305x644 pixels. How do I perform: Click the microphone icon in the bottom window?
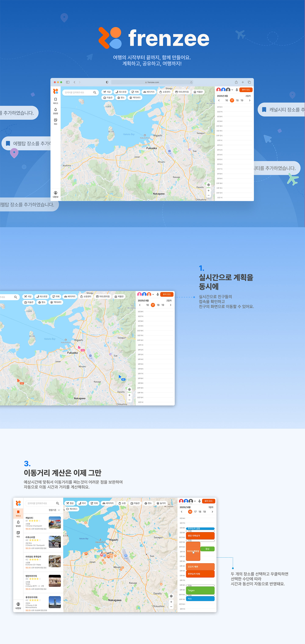click(200, 501)
